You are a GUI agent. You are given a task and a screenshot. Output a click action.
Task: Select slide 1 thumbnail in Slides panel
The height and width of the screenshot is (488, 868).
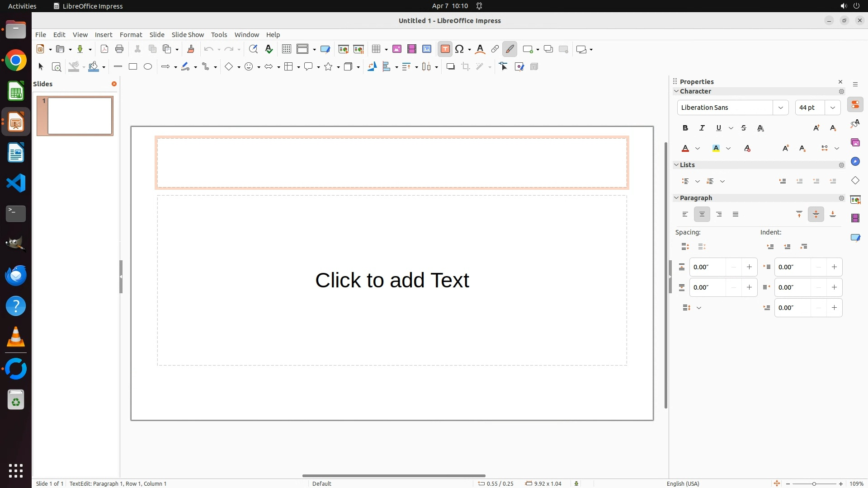[x=80, y=116]
